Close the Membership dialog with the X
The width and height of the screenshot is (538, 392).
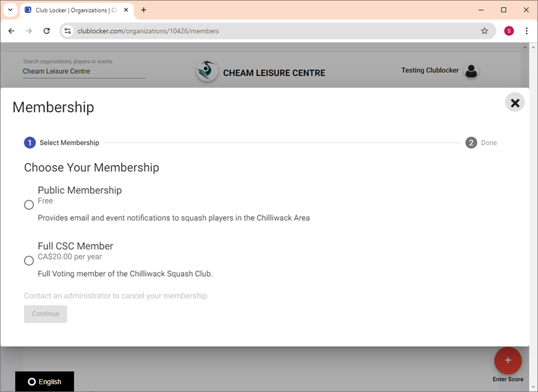point(515,102)
